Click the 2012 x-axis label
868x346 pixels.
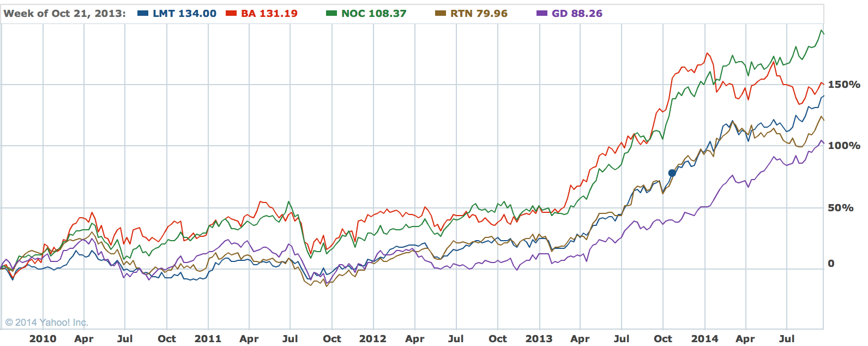tap(373, 338)
